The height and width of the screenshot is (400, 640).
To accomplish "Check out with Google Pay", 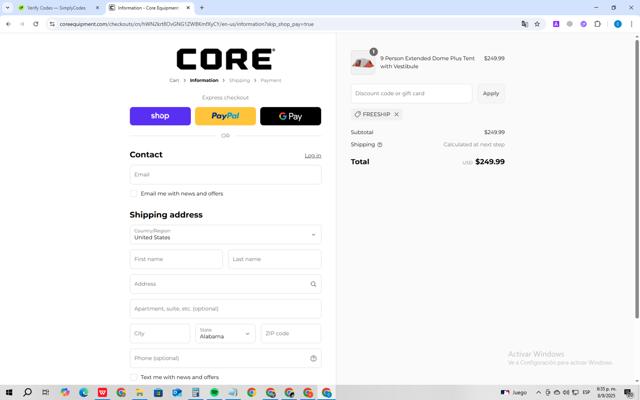I will (291, 116).
